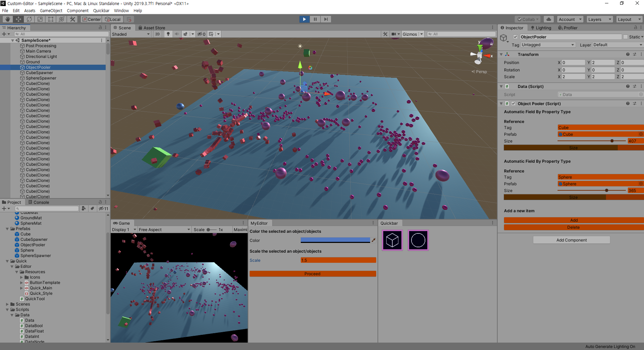
Task: Select the Transform tool
Action: 61,19
